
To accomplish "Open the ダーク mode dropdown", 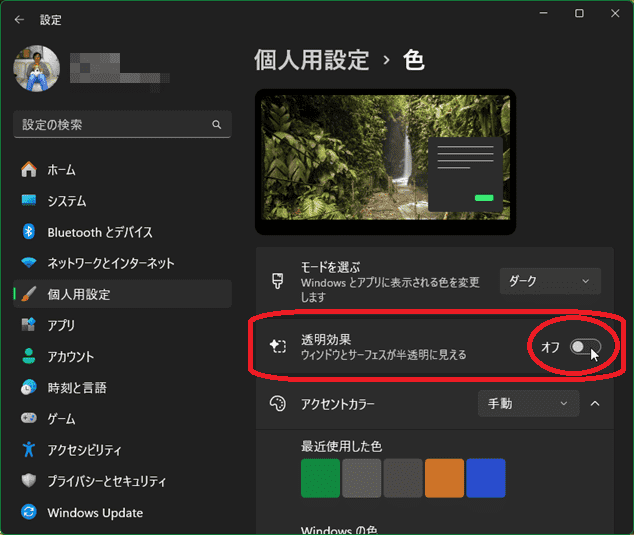I will (550, 281).
